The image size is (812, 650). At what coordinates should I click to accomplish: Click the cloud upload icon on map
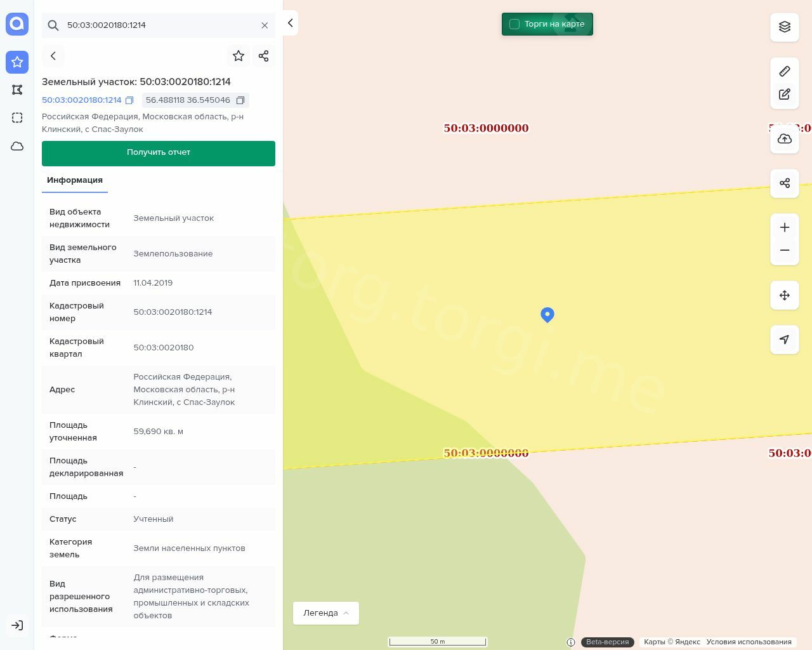pyautogui.click(x=785, y=139)
